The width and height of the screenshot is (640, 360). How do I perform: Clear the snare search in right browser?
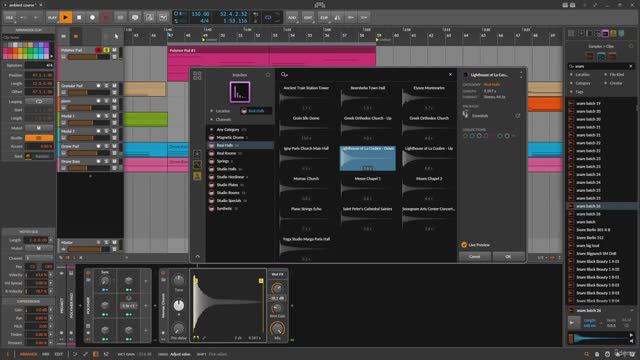[x=631, y=66]
